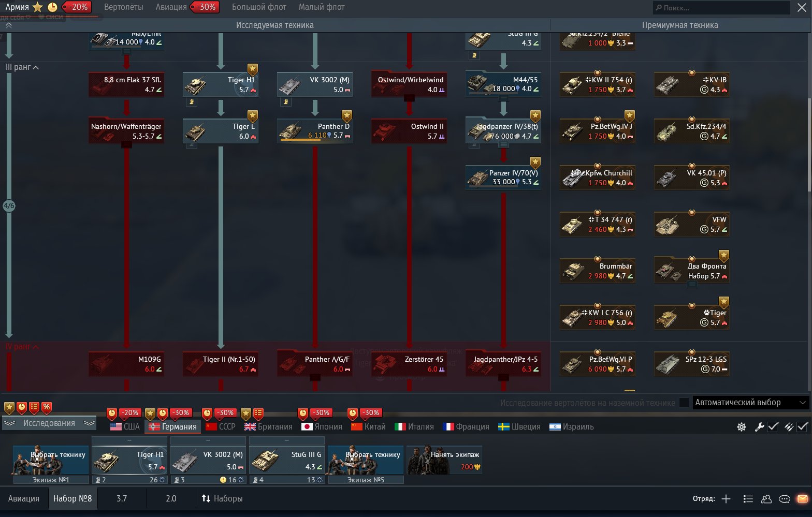The image size is (812, 517).
Task: Switch to the Вертолёты tab
Action: (x=124, y=7)
